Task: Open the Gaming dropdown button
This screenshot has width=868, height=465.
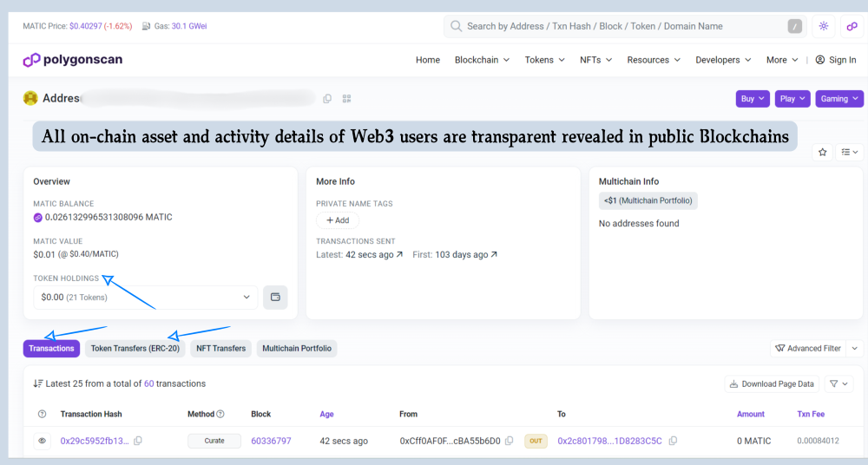Action: point(839,99)
